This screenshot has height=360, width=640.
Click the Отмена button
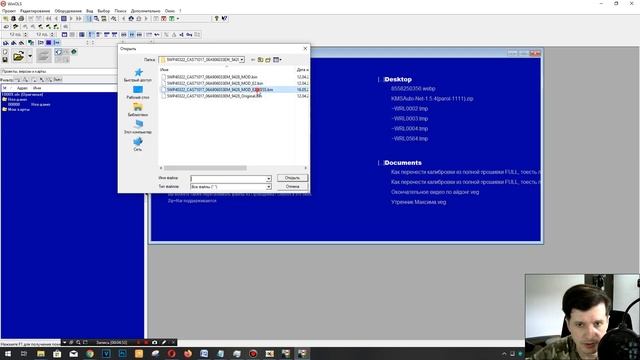pos(292,187)
